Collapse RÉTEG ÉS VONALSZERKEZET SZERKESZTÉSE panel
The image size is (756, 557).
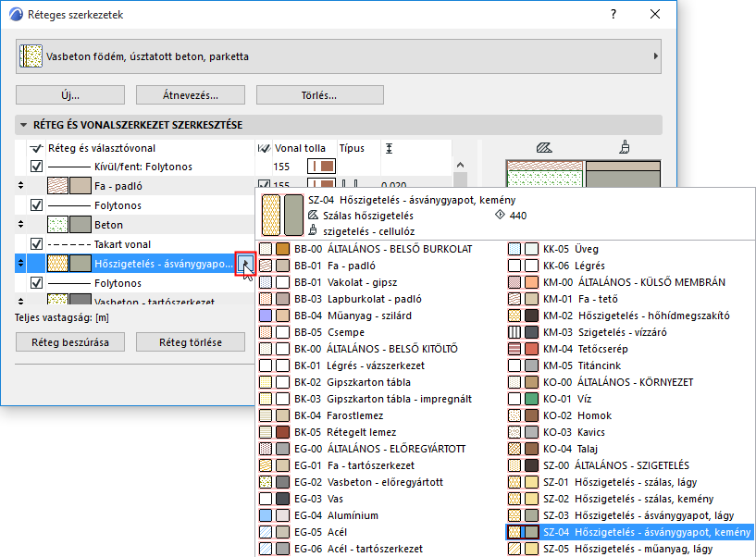pyautogui.click(x=23, y=125)
